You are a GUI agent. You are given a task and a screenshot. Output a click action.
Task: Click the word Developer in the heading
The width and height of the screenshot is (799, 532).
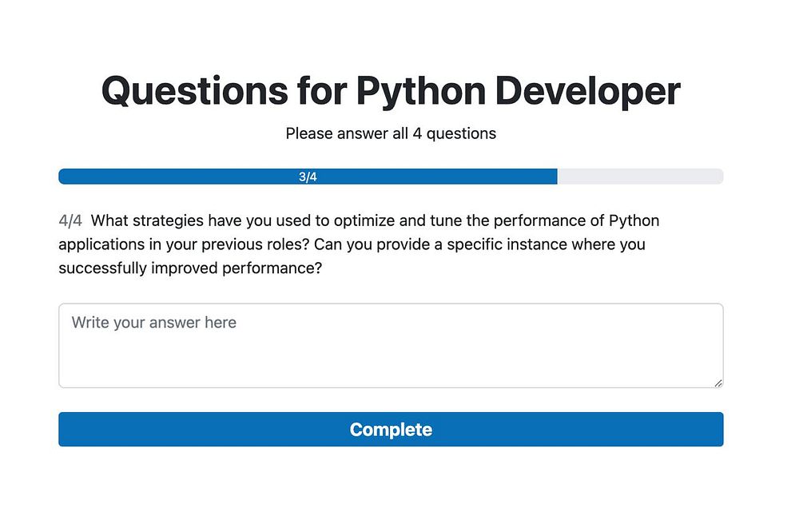pos(587,91)
